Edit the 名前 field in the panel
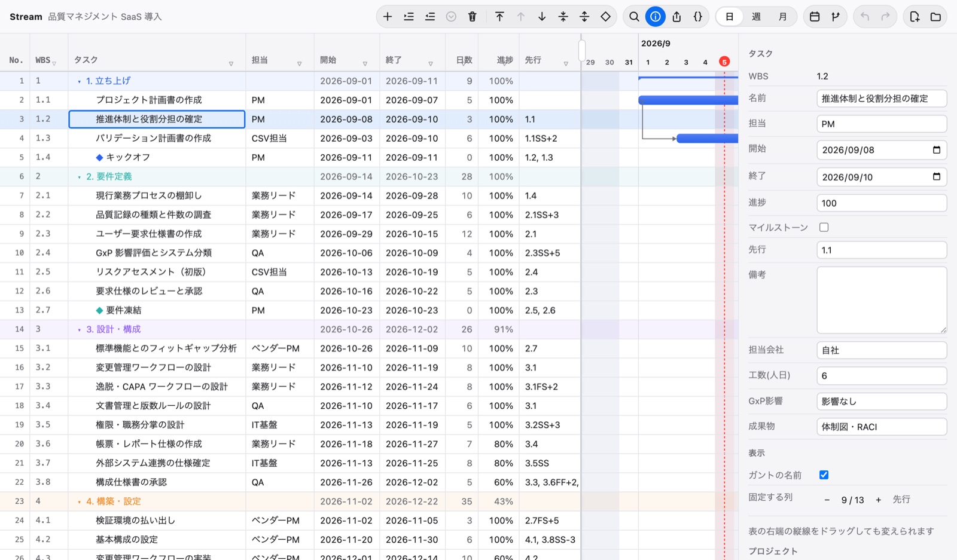 882,99
